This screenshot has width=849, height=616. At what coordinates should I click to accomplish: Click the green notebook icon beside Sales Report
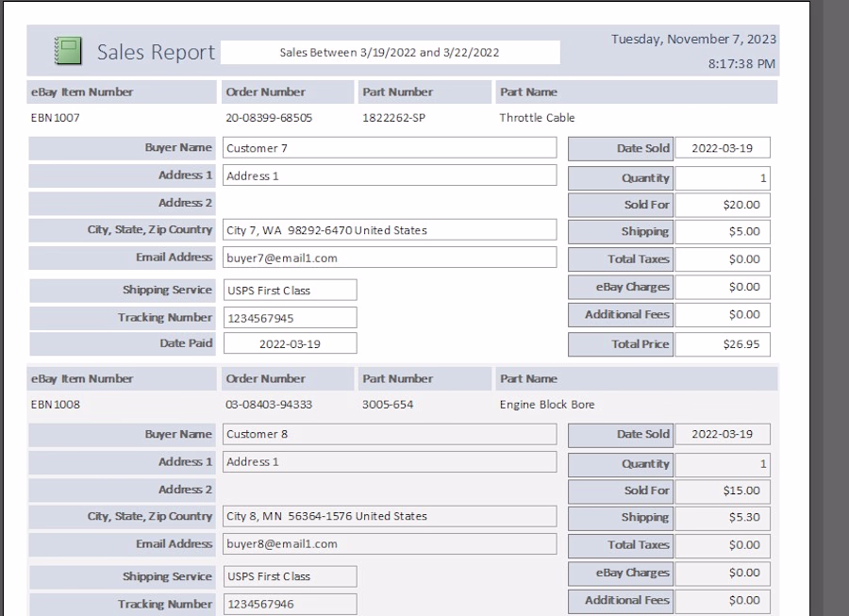[x=68, y=51]
